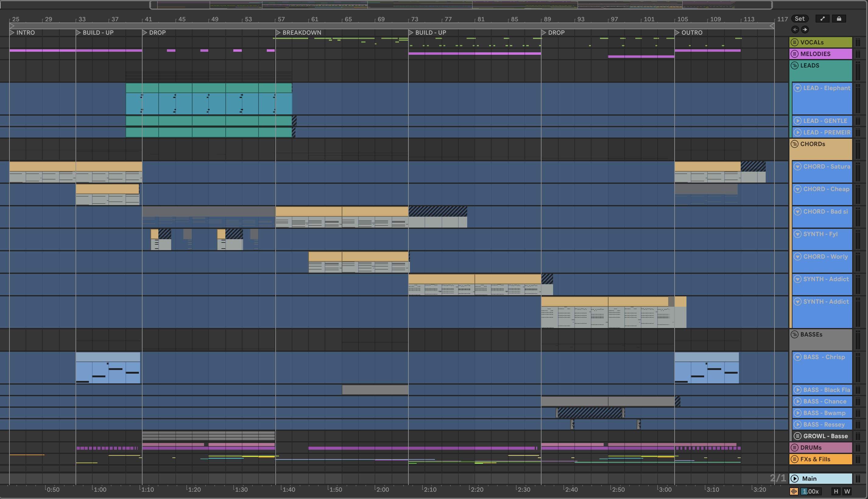Toggle the automation mode button

pos(822,19)
